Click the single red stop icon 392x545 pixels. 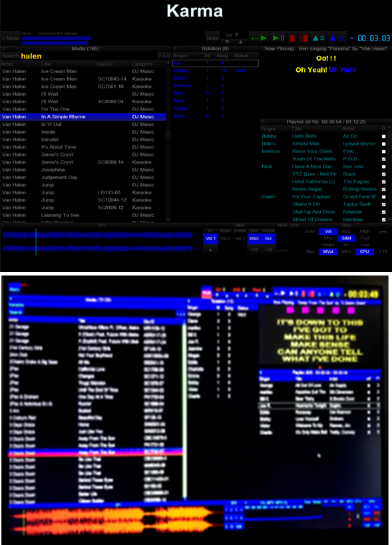pos(292,38)
